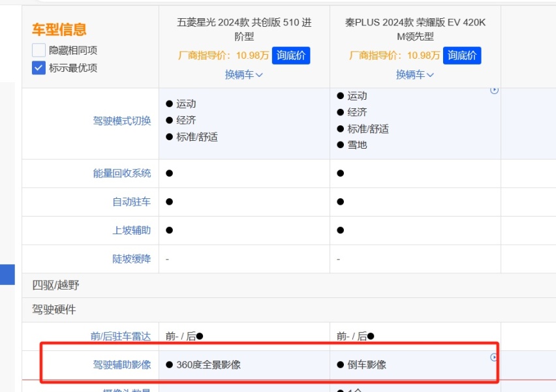Click the 自动驻车 parameter link

coord(132,202)
